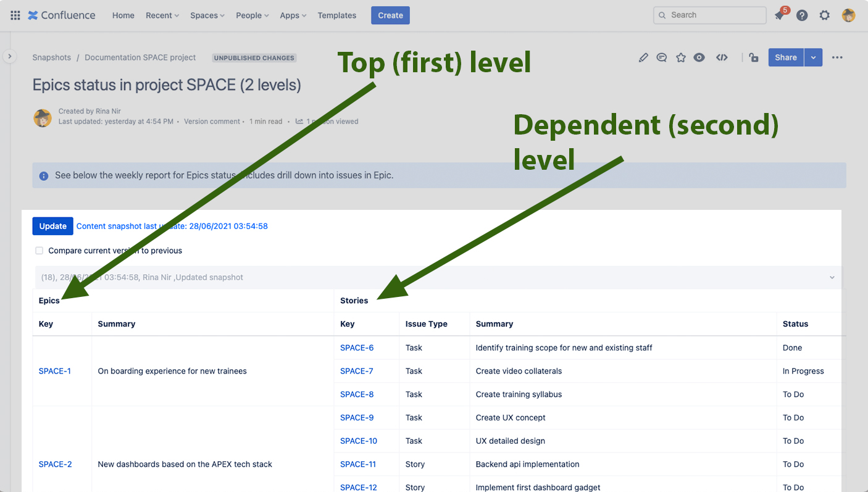Toggle watching the page with the eye icon

(x=699, y=57)
